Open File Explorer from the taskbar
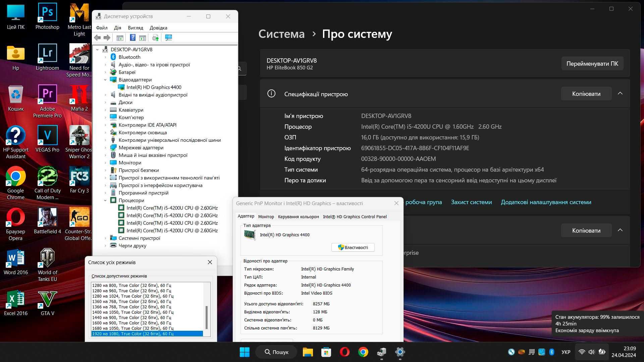 point(308,352)
